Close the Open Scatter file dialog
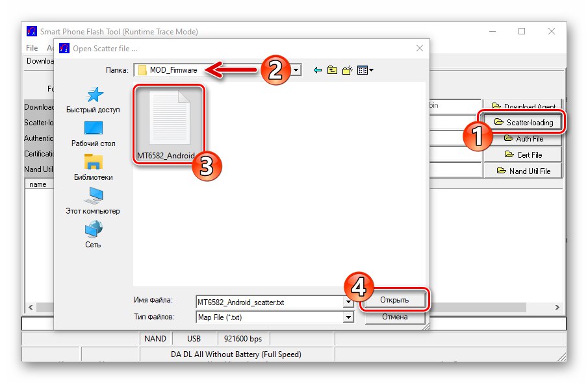This screenshot has width=588, height=383. tap(420, 48)
